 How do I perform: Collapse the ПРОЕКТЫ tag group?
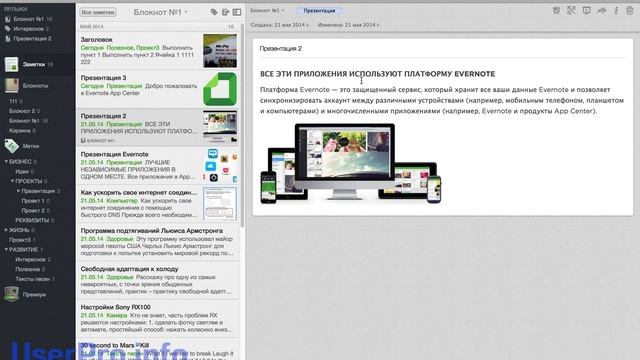[12, 181]
